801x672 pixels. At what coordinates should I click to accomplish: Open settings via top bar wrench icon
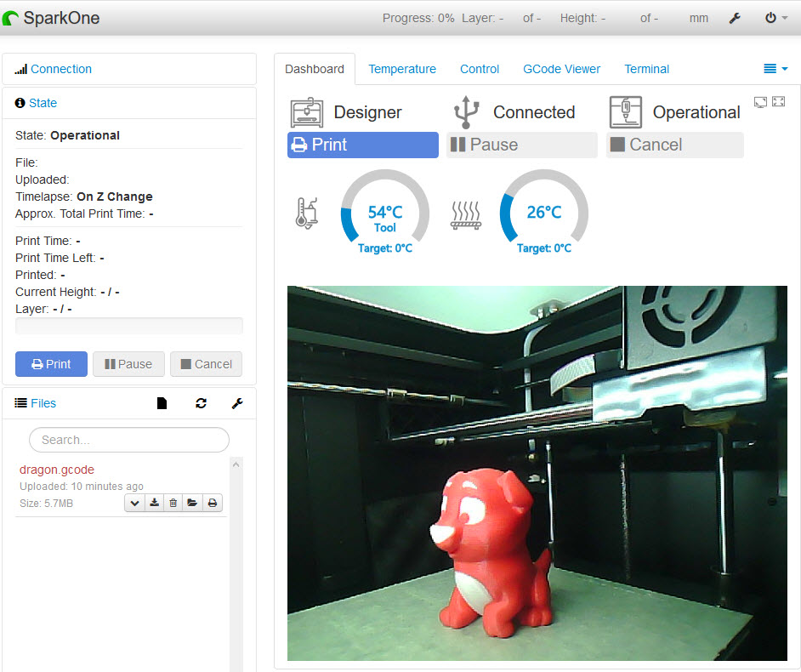click(x=736, y=18)
